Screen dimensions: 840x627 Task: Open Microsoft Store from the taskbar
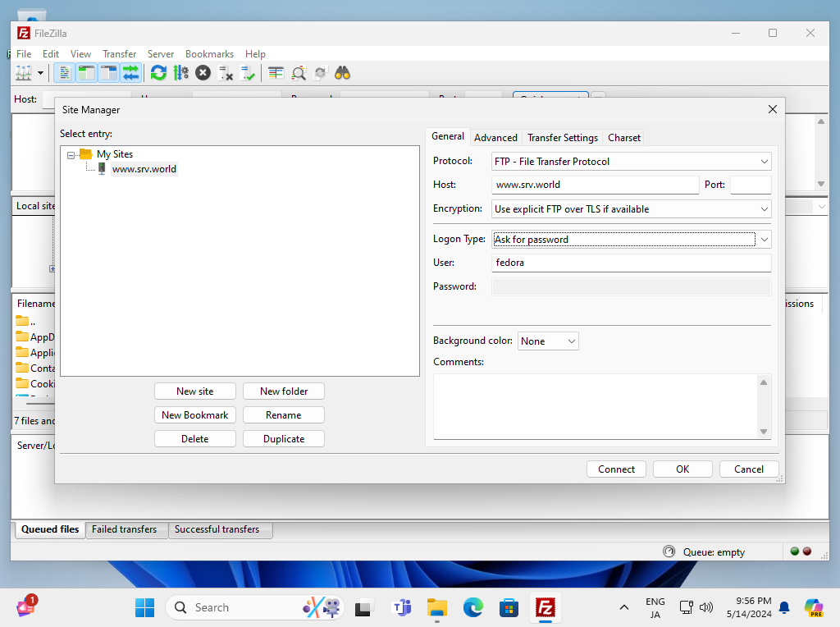[x=509, y=607]
